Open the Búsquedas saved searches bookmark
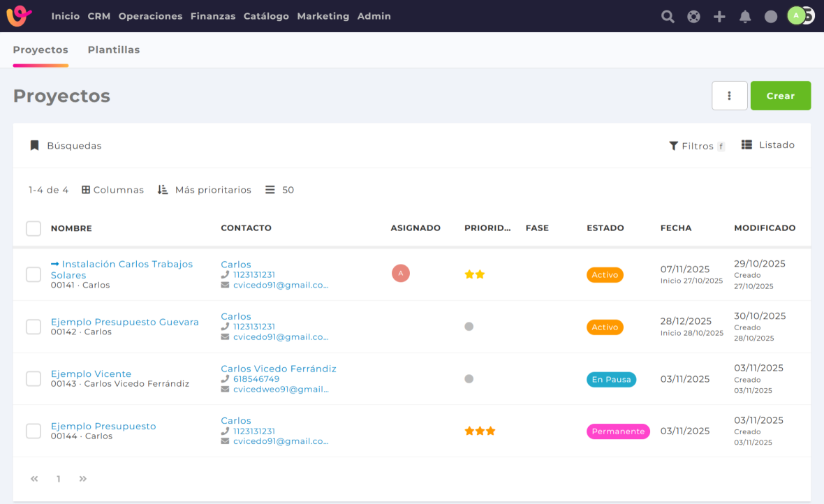 click(x=66, y=146)
